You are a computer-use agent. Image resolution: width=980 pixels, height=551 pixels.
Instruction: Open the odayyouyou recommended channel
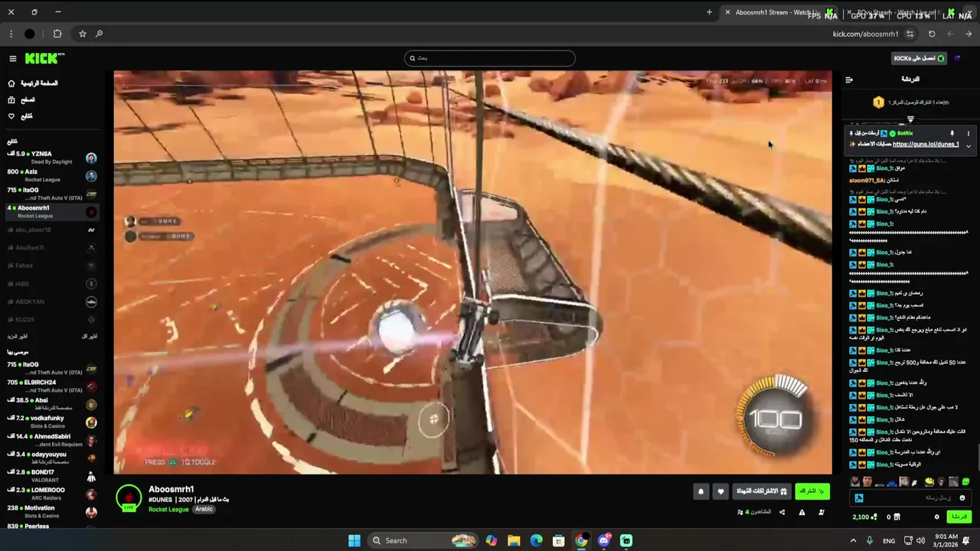coord(52,458)
